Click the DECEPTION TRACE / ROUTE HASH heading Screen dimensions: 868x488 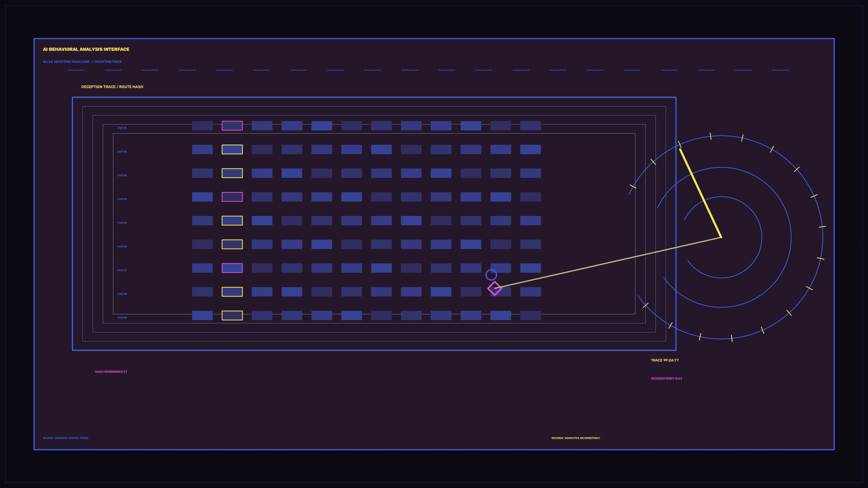[112, 87]
